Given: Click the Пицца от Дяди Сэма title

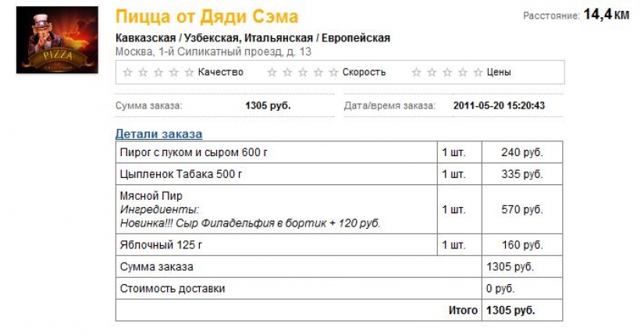Looking at the screenshot, I should pos(206,16).
